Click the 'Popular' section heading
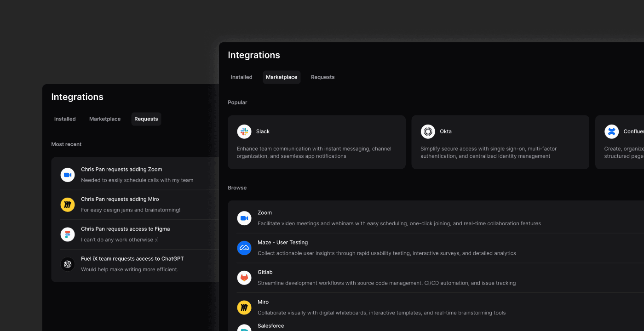Screen dimensions: 644x331 [x=237, y=103]
